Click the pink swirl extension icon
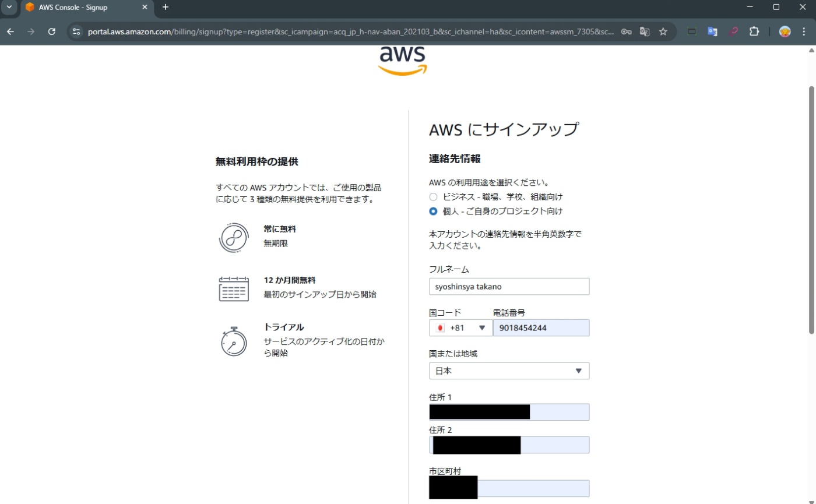Viewport: 816px width, 504px height. [733, 31]
